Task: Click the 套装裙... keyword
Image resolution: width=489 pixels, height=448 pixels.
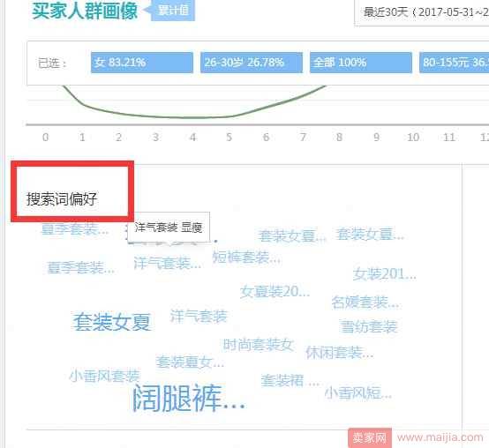Action: pyautogui.click(x=290, y=380)
